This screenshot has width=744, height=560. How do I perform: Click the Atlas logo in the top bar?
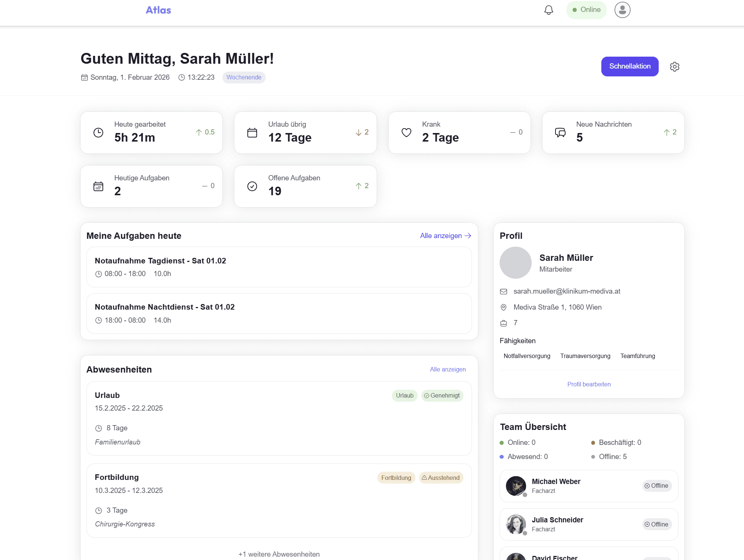[158, 10]
